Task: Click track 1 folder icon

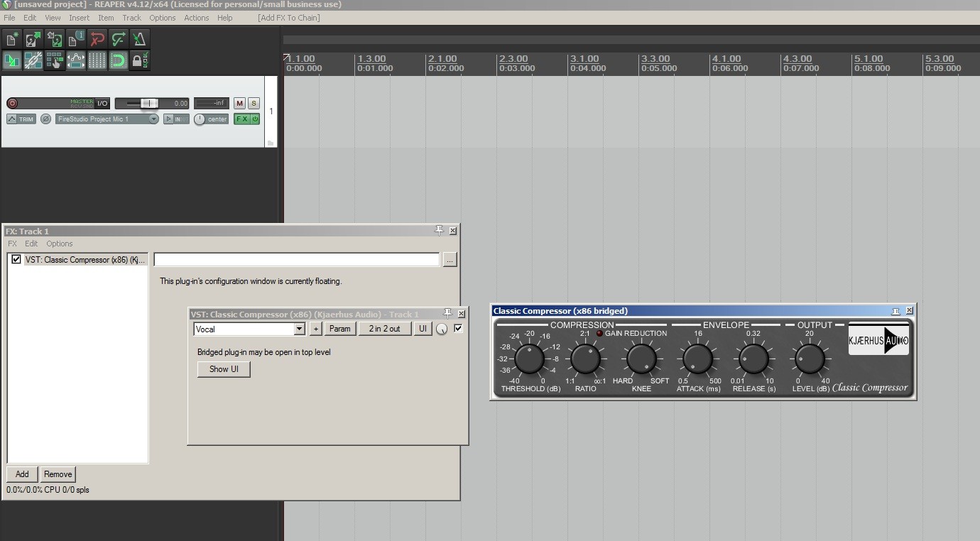Action: pyautogui.click(x=270, y=143)
